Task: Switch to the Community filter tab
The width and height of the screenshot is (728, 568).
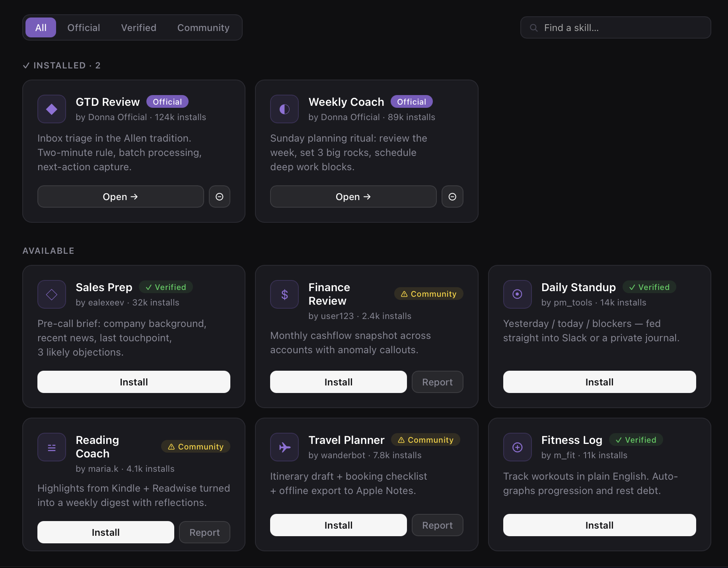Action: pyautogui.click(x=203, y=27)
